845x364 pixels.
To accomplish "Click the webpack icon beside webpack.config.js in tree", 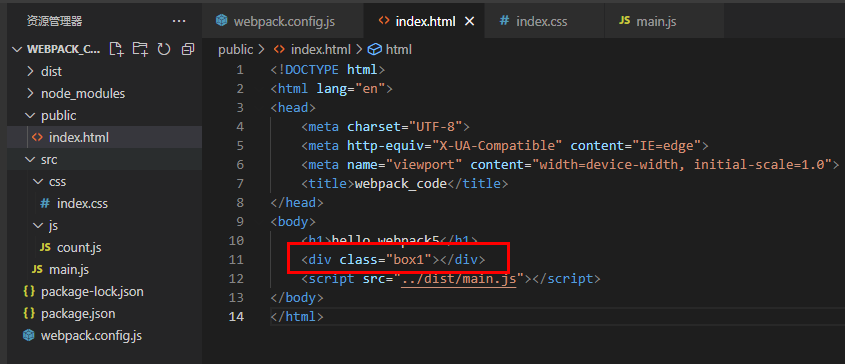I will coord(29,335).
